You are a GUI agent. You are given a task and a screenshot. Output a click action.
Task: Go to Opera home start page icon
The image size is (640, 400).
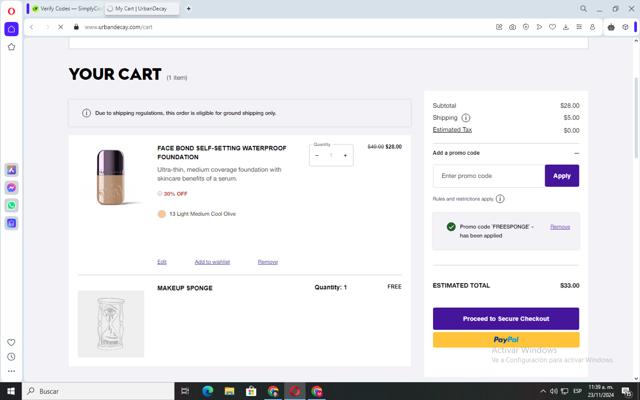11,29
